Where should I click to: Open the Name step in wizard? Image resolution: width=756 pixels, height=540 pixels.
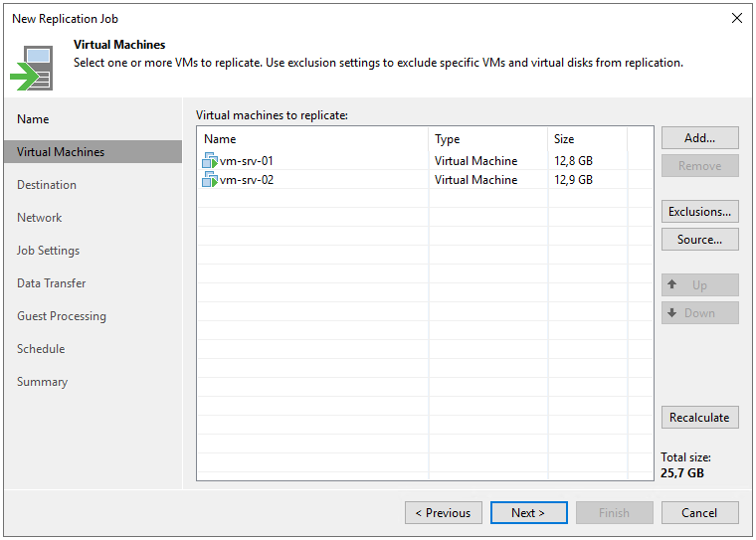coord(33,119)
